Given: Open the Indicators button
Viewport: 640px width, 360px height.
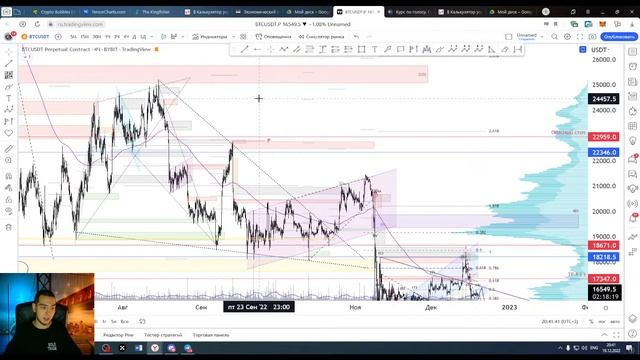Looking at the screenshot, I should click(210, 37).
